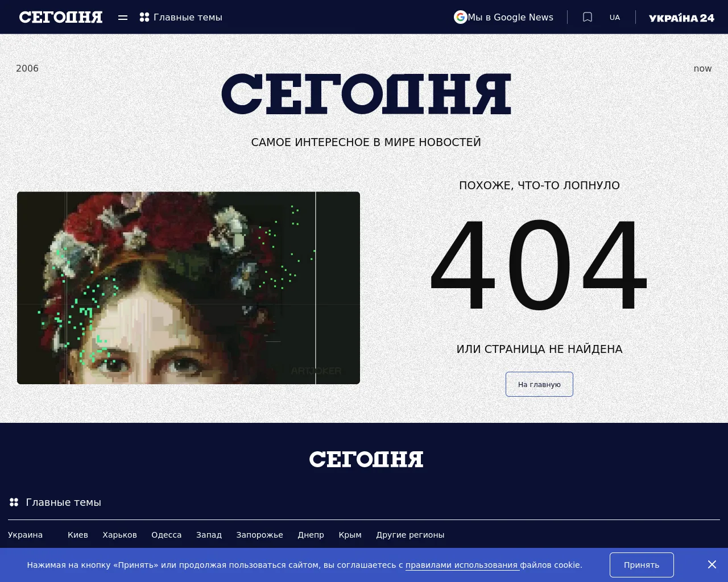The height and width of the screenshot is (582, 728).
Task: Open Крым region link
Action: (350, 535)
